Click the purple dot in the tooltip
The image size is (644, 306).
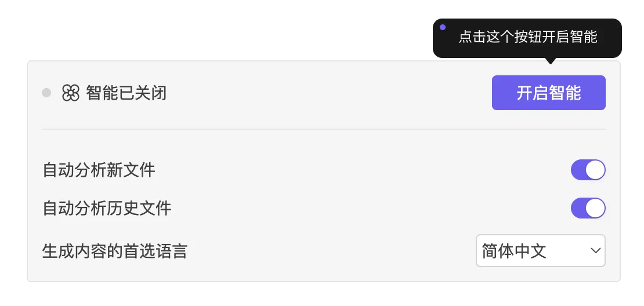pos(443,27)
